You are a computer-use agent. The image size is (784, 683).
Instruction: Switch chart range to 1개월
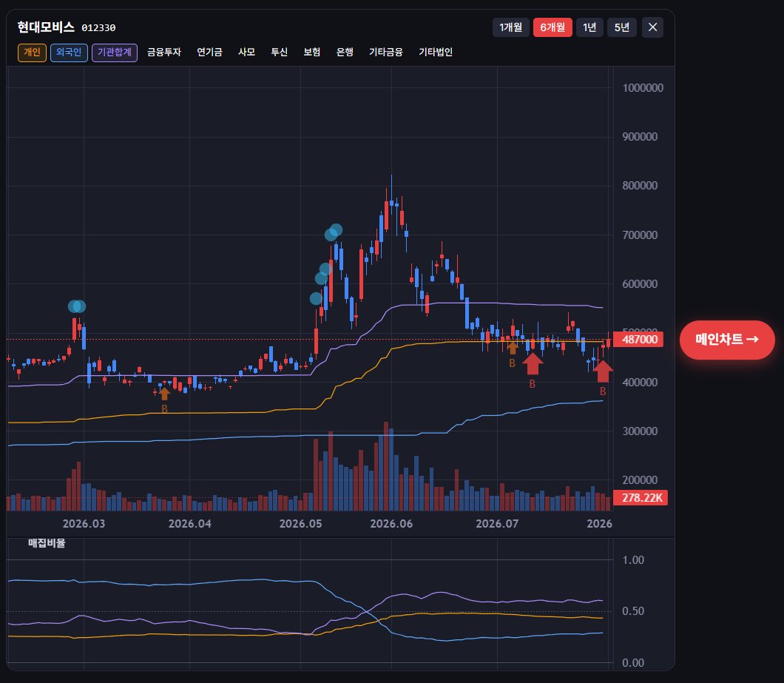point(510,27)
